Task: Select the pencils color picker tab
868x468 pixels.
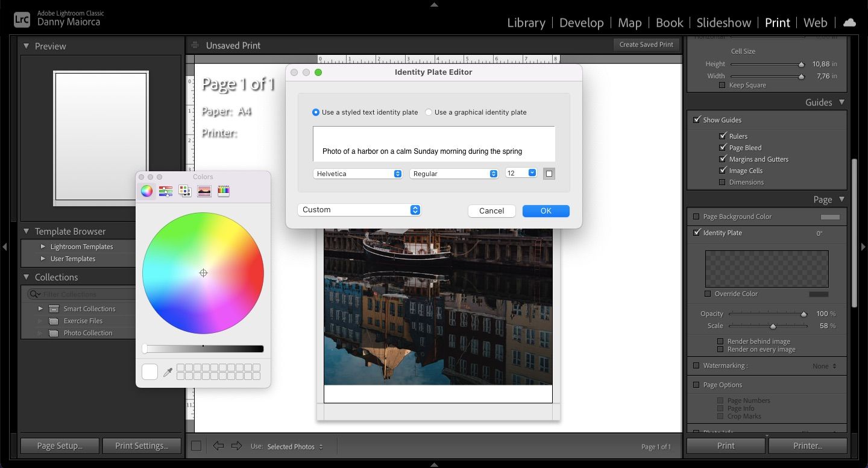Action: pyautogui.click(x=224, y=191)
